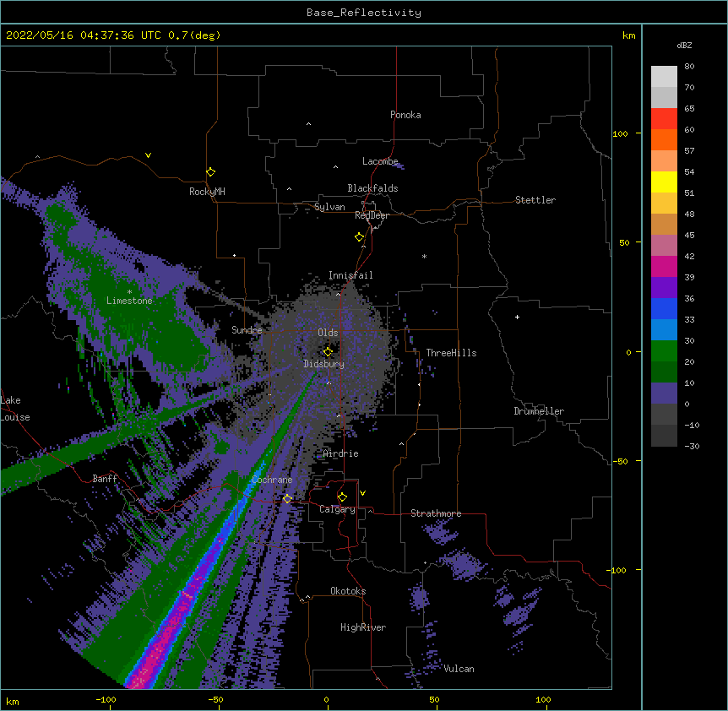Pick the purple swatch between 39 and 36 dBZ
728x711 pixels.
click(x=664, y=288)
